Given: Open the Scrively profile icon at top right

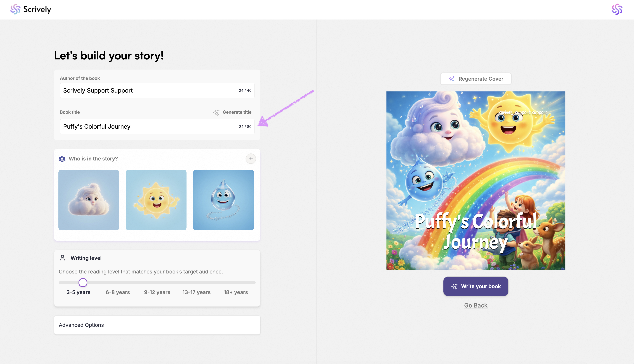Looking at the screenshot, I should tap(617, 10).
